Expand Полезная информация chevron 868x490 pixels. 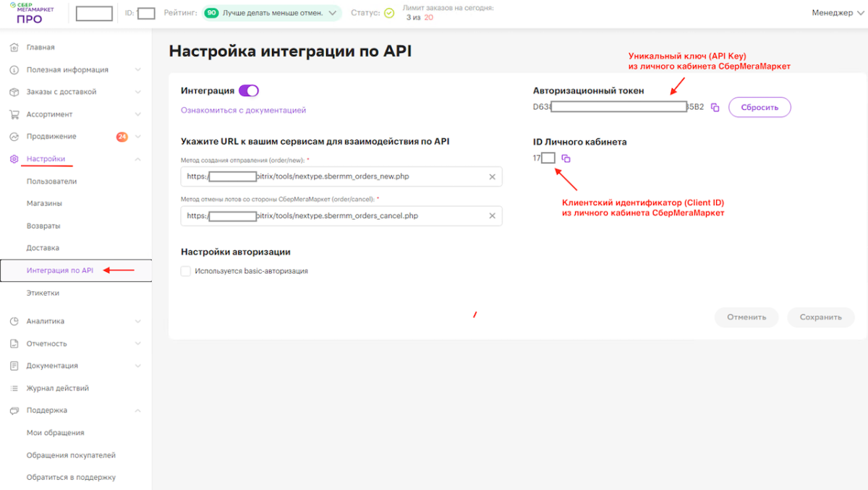138,70
